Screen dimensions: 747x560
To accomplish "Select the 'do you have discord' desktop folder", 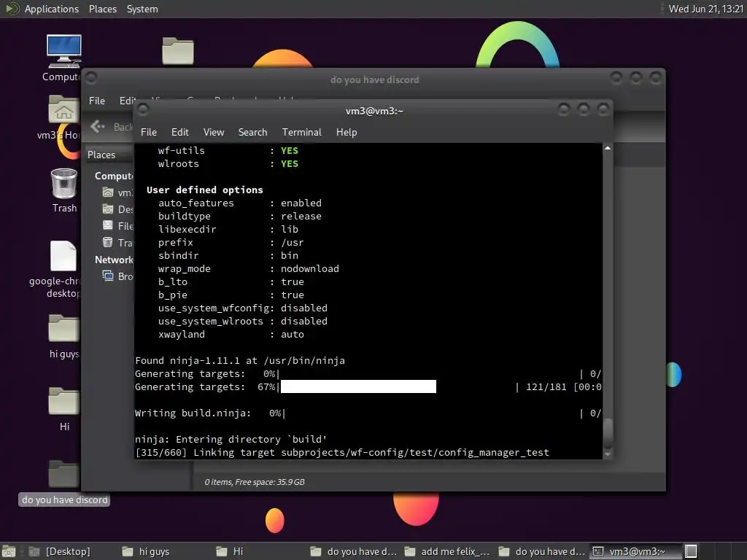I will pos(63,474).
